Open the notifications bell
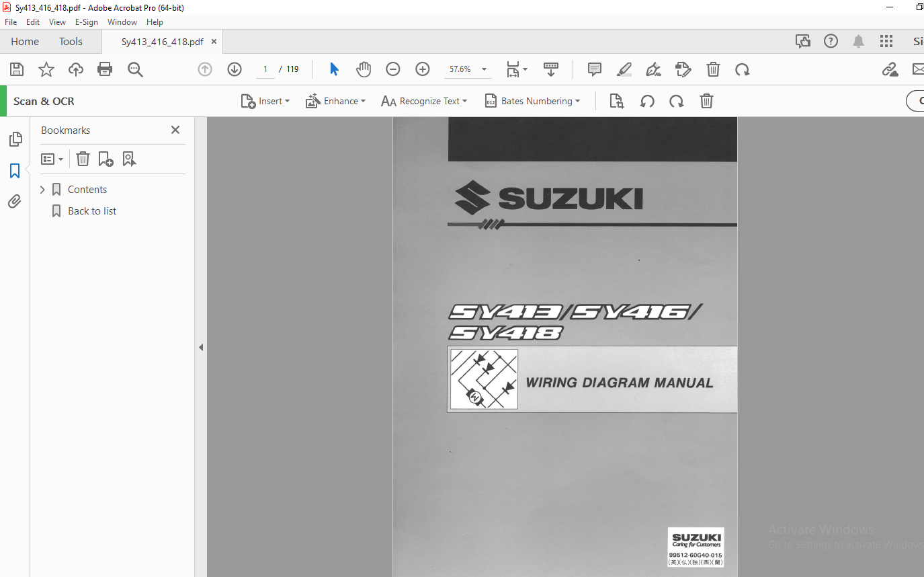 click(858, 42)
